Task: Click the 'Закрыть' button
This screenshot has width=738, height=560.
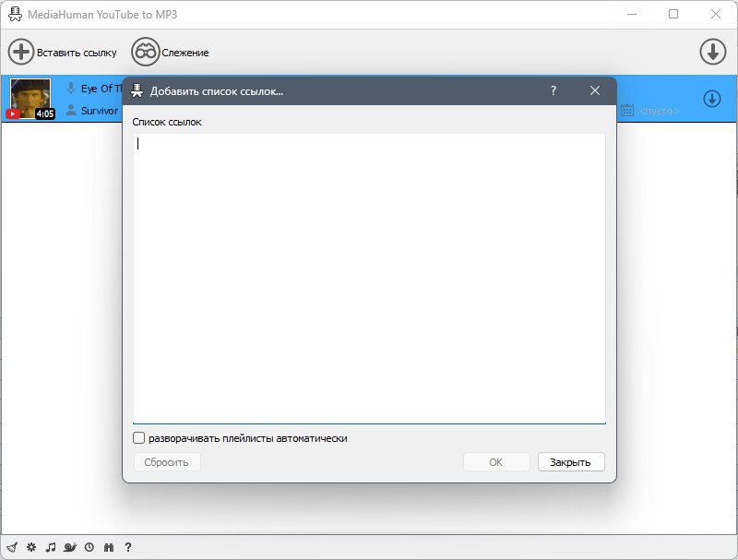Action: [571, 462]
